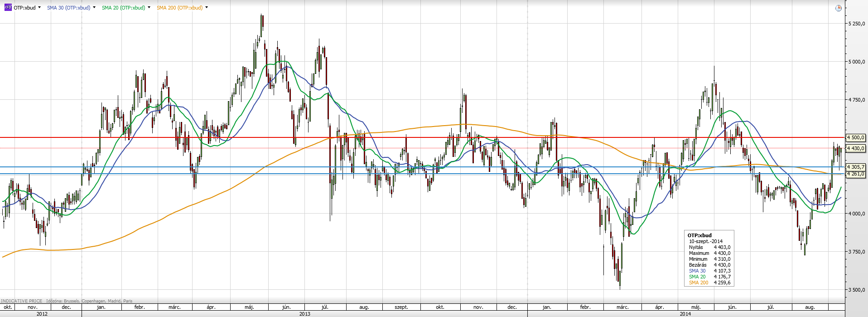Click the INDICATIVE PRICE label
Screen dimensions: 868x317
click(22, 301)
